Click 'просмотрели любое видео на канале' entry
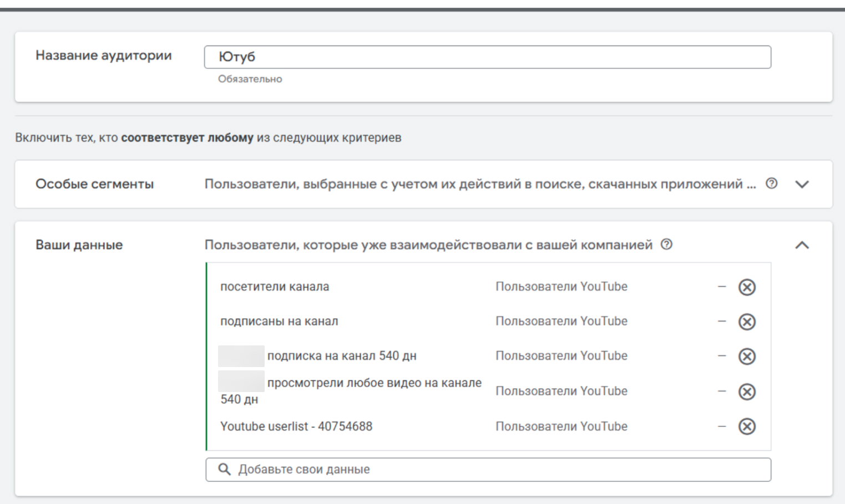 click(374, 383)
